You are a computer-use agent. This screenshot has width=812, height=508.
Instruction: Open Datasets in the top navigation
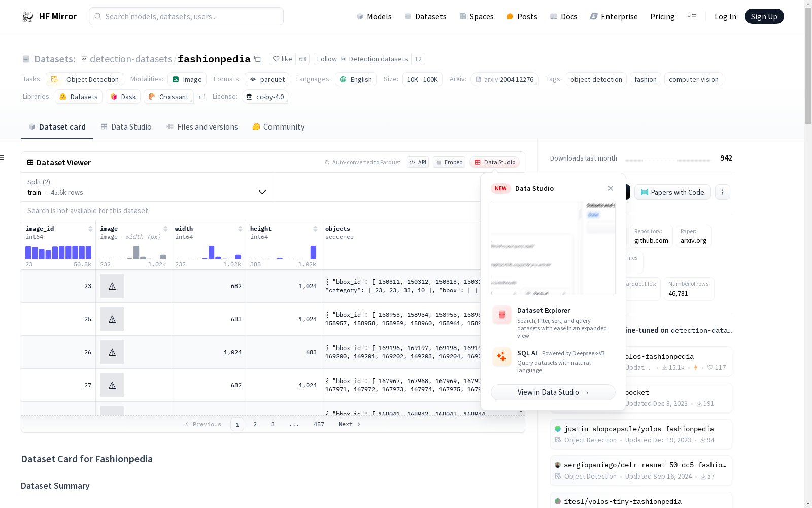(x=425, y=16)
